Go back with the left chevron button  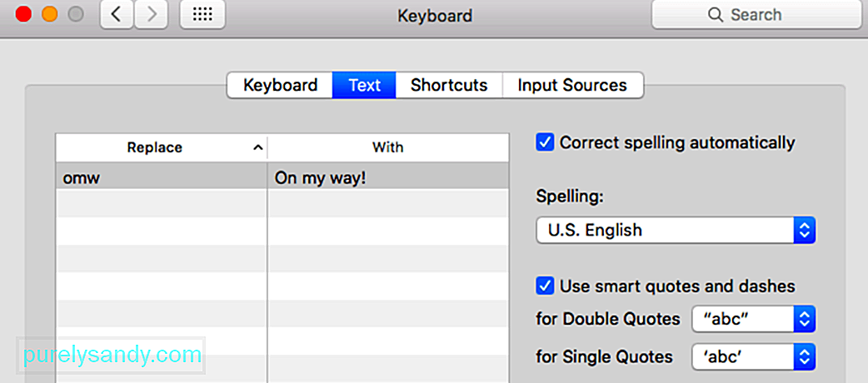pyautogui.click(x=117, y=14)
